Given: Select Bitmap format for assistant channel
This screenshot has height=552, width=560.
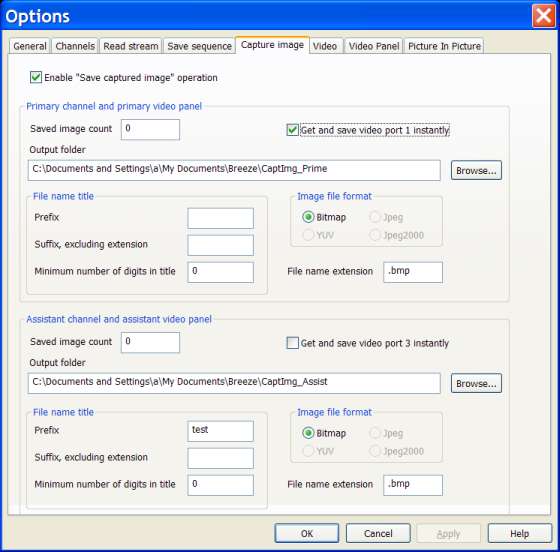Looking at the screenshot, I should (308, 433).
